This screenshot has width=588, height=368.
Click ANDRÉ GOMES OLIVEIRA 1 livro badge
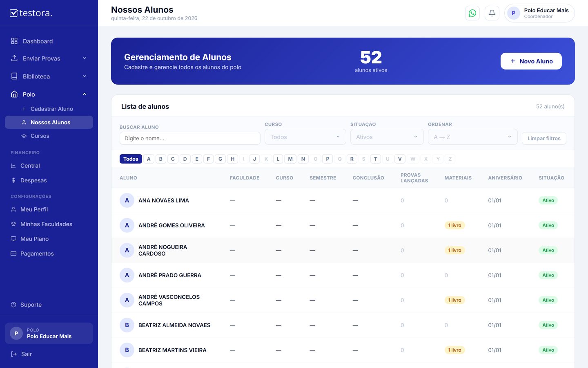coord(454,225)
